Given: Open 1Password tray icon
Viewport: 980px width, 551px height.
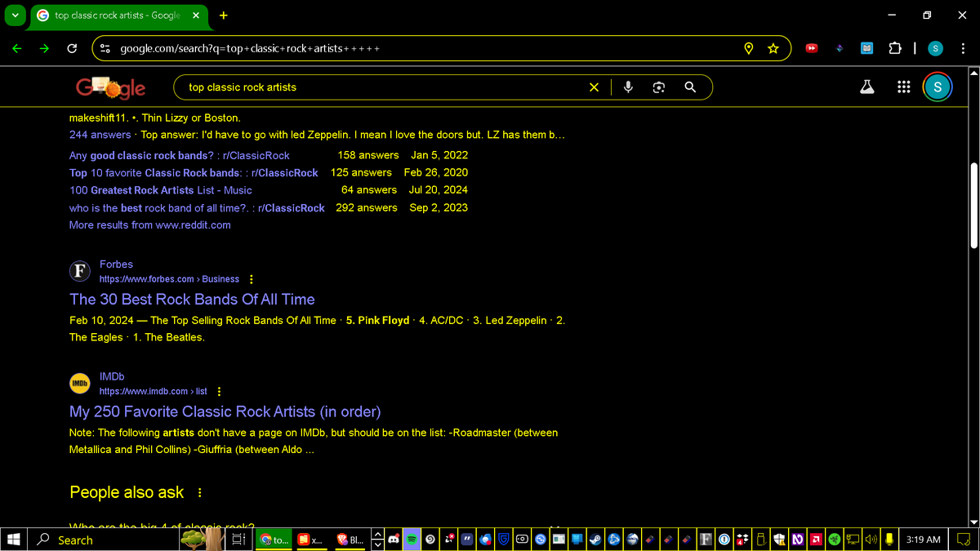Looking at the screenshot, I should [x=723, y=540].
